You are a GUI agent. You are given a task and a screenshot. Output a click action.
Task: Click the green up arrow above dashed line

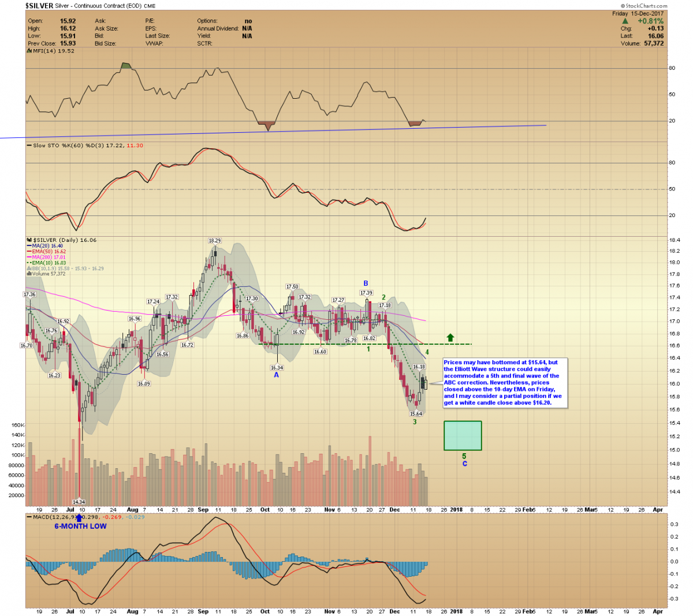click(450, 338)
